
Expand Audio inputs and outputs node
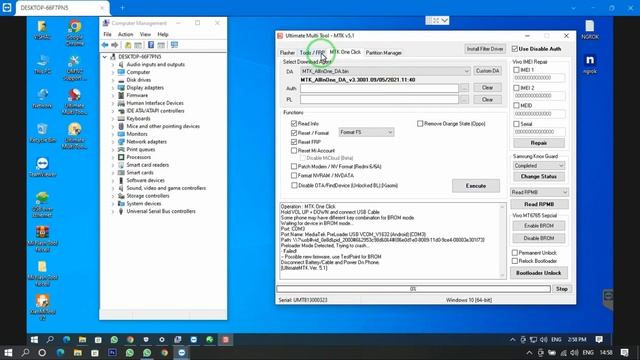(x=113, y=64)
